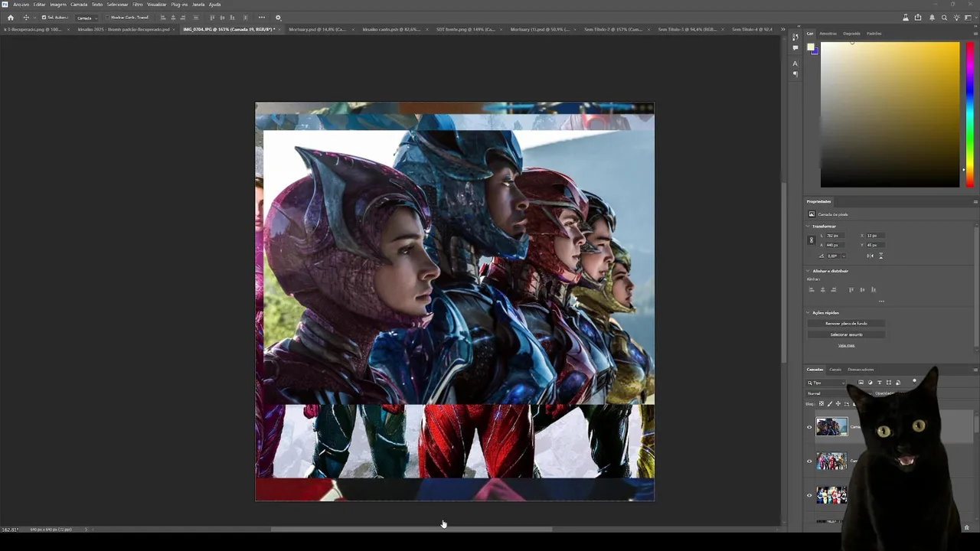The height and width of the screenshot is (551, 980).
Task: Toggle visibility of the top layer
Action: click(x=809, y=428)
